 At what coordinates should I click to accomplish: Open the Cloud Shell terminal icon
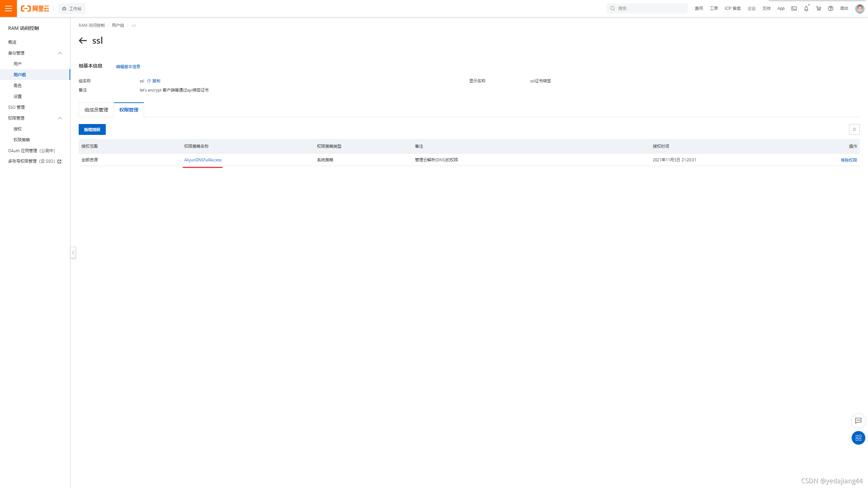click(794, 8)
